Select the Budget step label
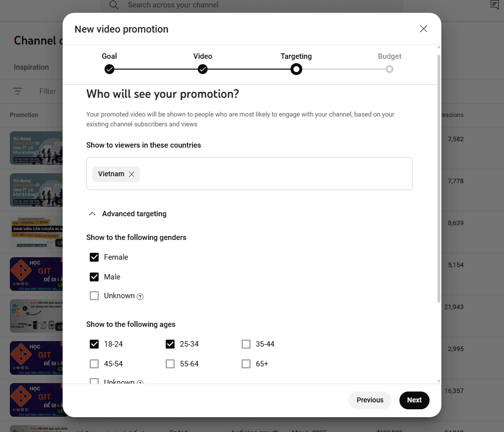The height and width of the screenshot is (432, 504). (390, 56)
